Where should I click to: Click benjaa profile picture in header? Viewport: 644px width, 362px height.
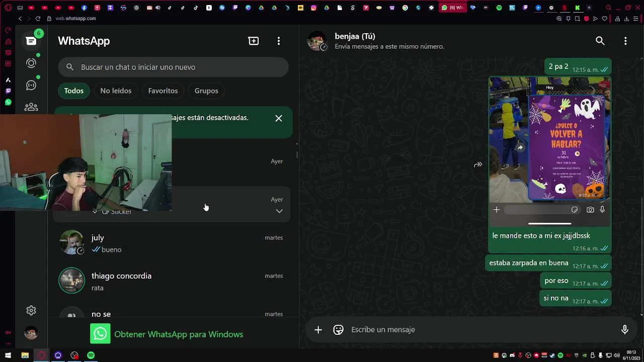point(317,41)
